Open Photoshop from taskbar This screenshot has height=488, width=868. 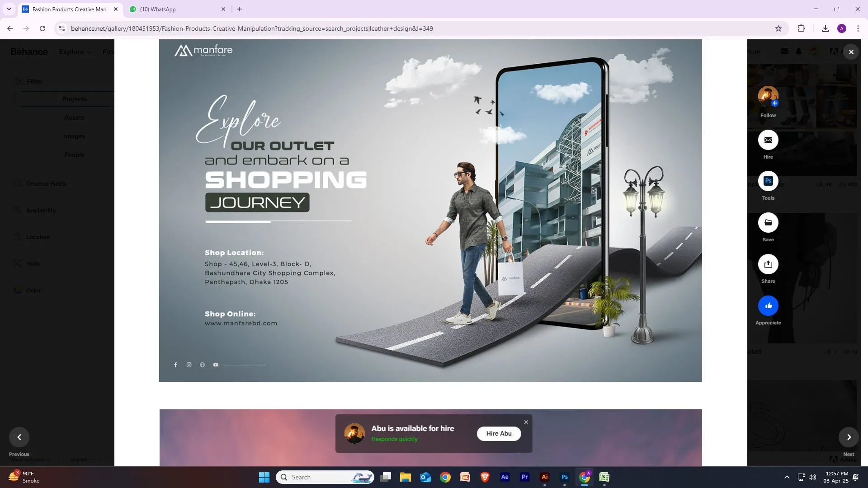565,477
